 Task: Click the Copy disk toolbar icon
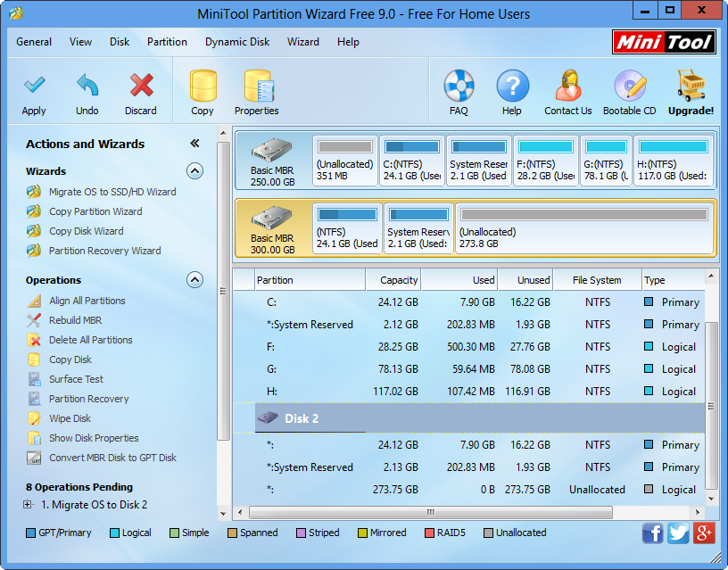click(x=203, y=86)
